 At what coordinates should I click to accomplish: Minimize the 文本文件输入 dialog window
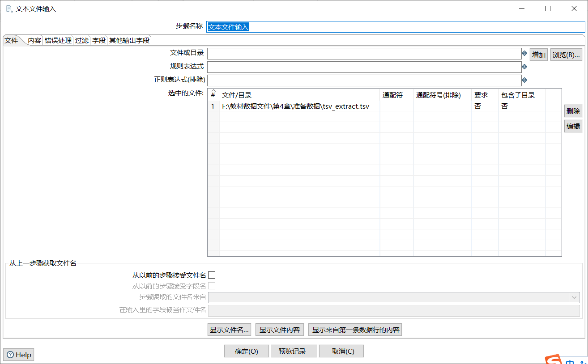521,8
